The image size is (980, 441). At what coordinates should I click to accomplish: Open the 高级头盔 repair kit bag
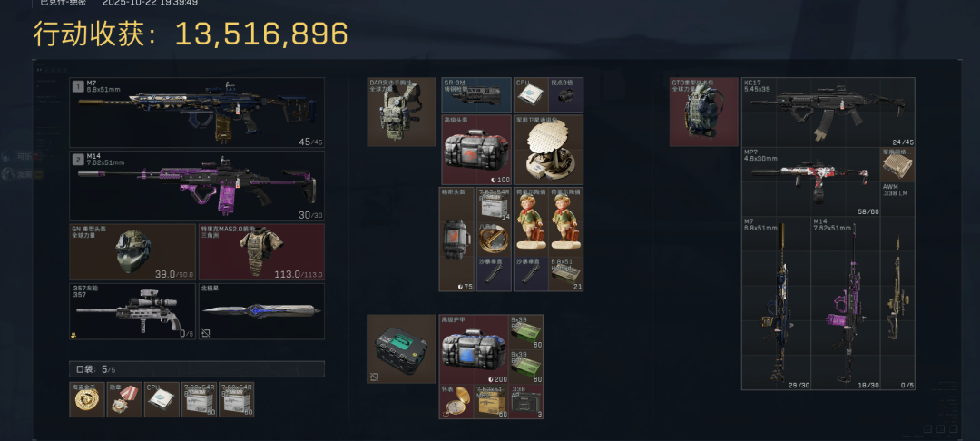coord(476,150)
